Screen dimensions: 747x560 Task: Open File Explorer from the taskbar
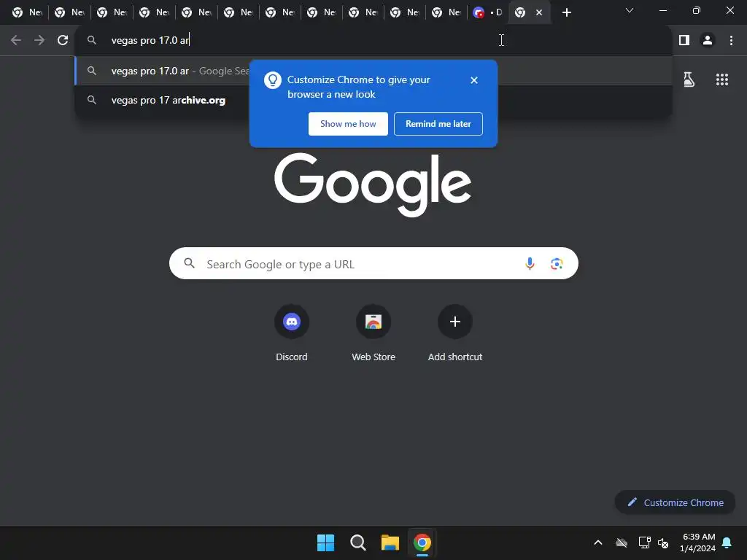[390, 542]
